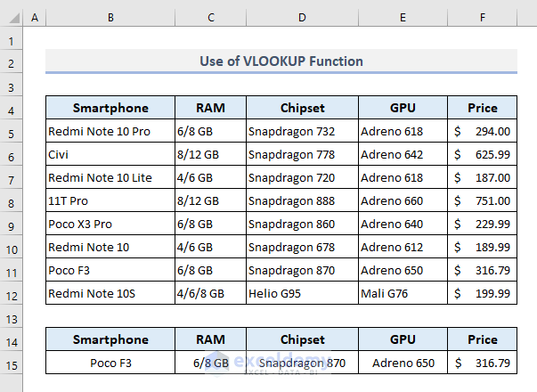Image resolution: width=537 pixels, height=392 pixels.
Task: Select the Redmi Note 10 Pro cell
Action: (110, 131)
